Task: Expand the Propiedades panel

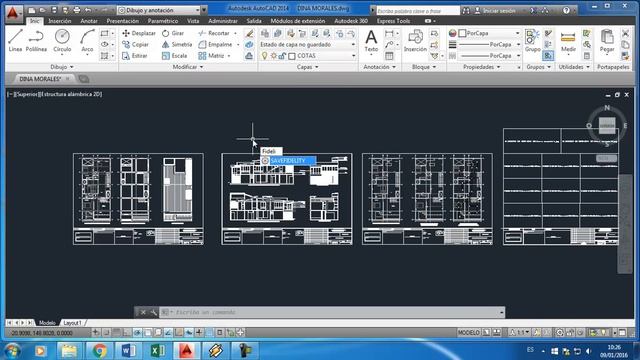Action: click(482, 67)
